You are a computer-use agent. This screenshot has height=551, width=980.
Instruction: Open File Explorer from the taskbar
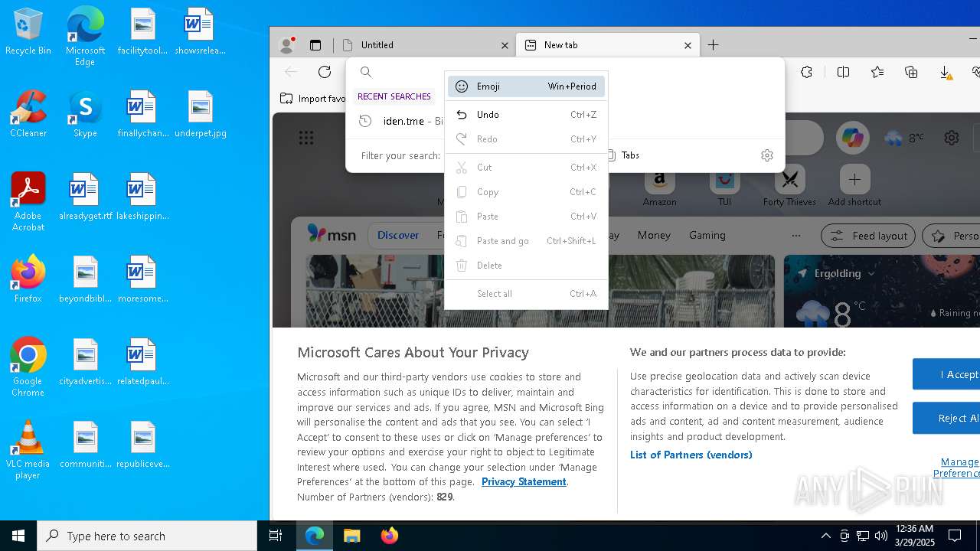coord(351,536)
